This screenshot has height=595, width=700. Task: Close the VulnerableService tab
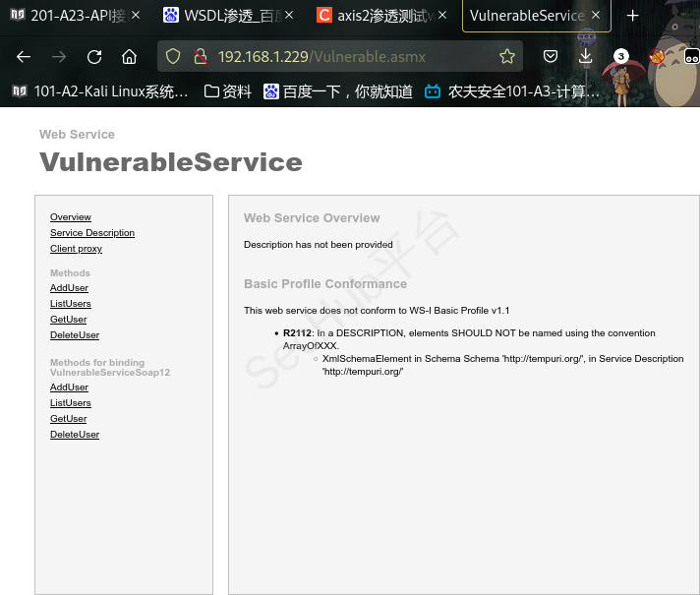point(596,16)
